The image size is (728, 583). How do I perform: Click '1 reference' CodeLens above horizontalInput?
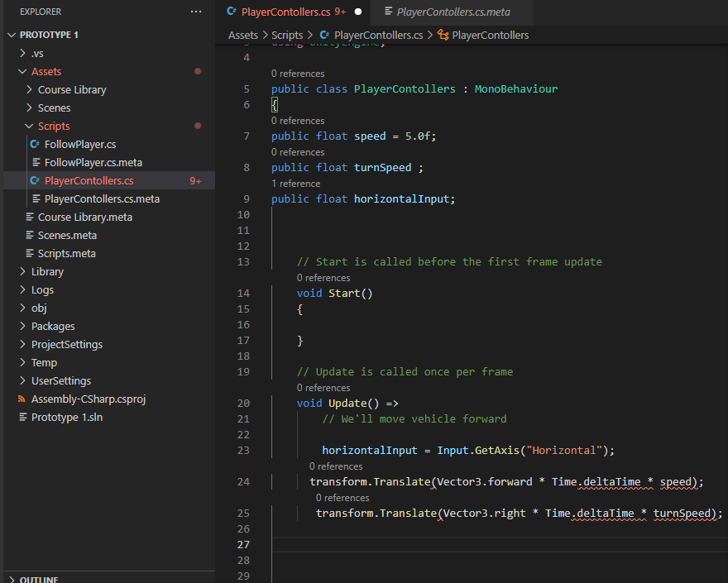pyautogui.click(x=295, y=184)
